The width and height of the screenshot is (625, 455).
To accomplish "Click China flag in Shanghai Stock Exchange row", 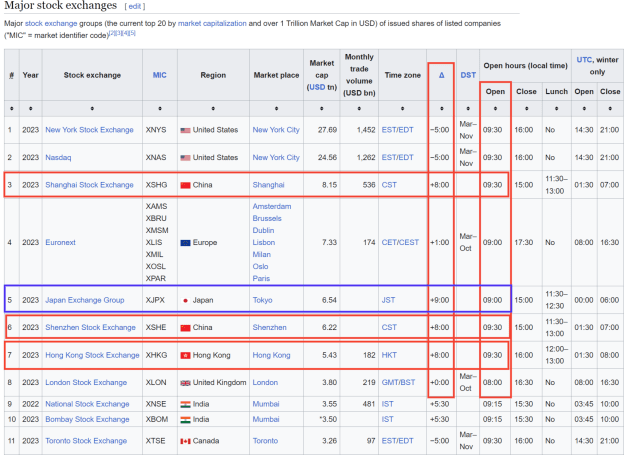I will click(x=185, y=185).
